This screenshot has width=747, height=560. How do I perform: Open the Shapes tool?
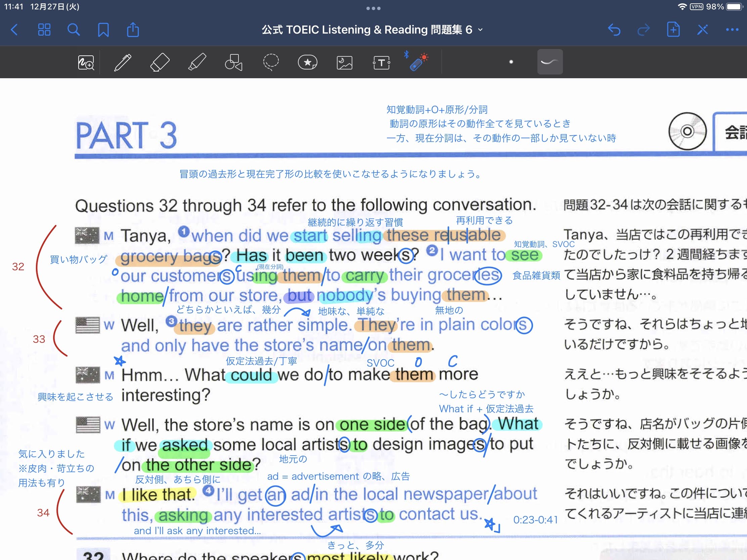[x=234, y=62]
